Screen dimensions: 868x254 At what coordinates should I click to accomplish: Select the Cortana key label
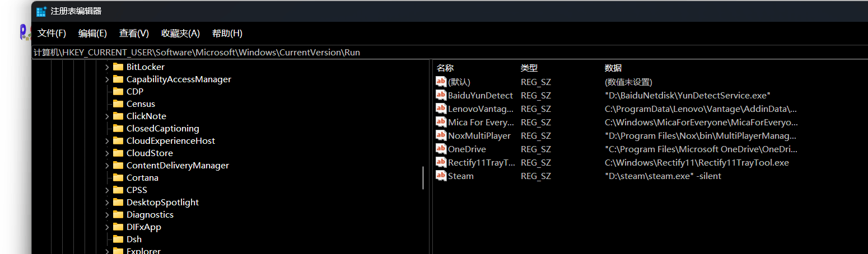coord(142,178)
